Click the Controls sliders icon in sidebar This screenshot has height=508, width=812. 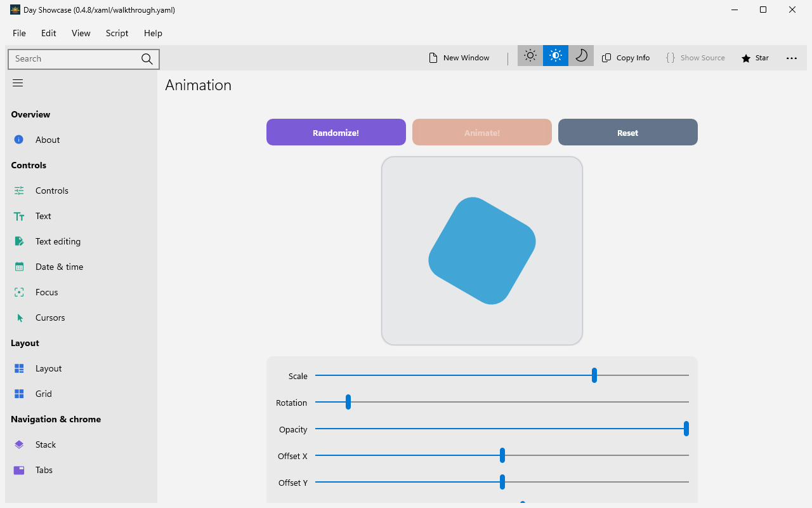click(x=19, y=190)
